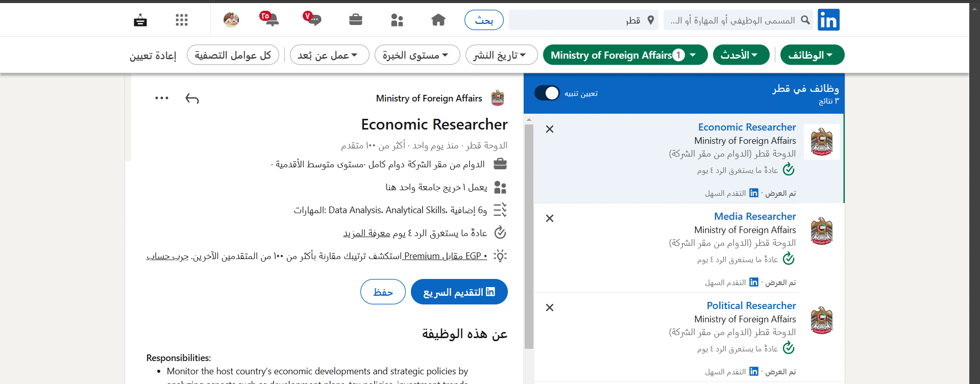
Task: Open the profile avatar menu
Action: (x=231, y=20)
